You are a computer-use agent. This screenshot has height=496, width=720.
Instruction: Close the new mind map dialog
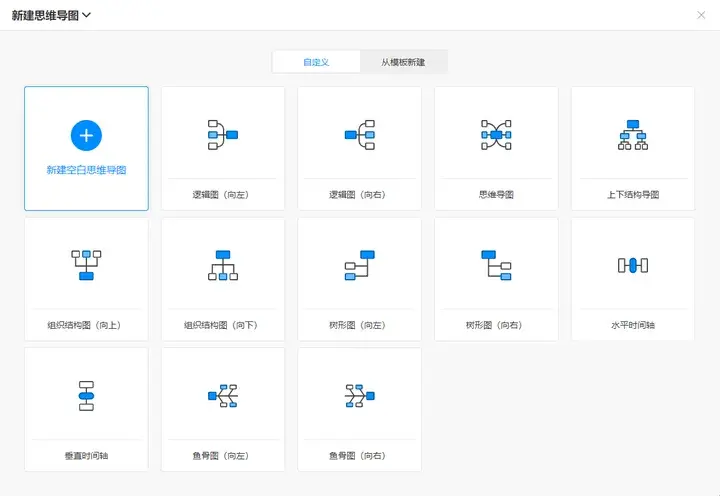click(x=701, y=15)
